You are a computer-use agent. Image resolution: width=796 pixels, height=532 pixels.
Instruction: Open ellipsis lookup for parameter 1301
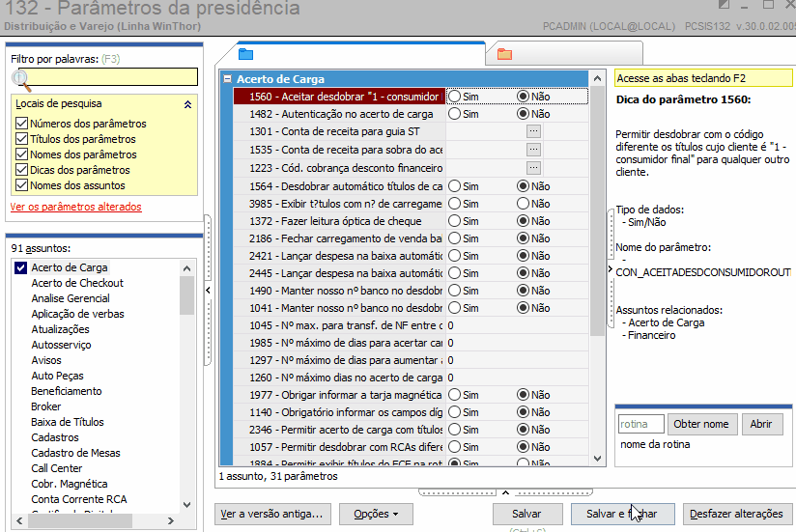click(533, 131)
